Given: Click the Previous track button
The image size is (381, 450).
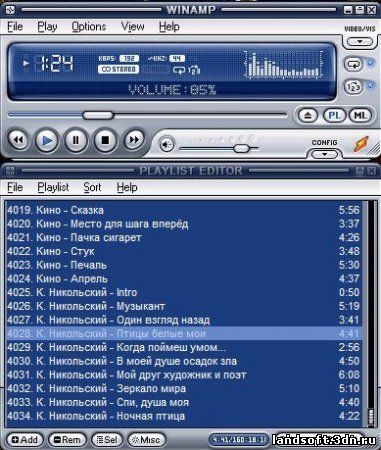Looking at the screenshot, I should pyautogui.click(x=18, y=140).
